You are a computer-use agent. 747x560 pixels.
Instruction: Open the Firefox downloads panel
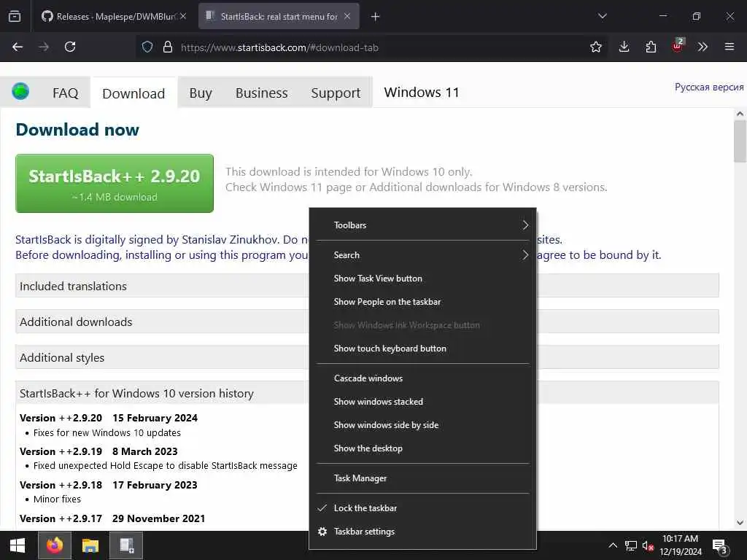[624, 47]
